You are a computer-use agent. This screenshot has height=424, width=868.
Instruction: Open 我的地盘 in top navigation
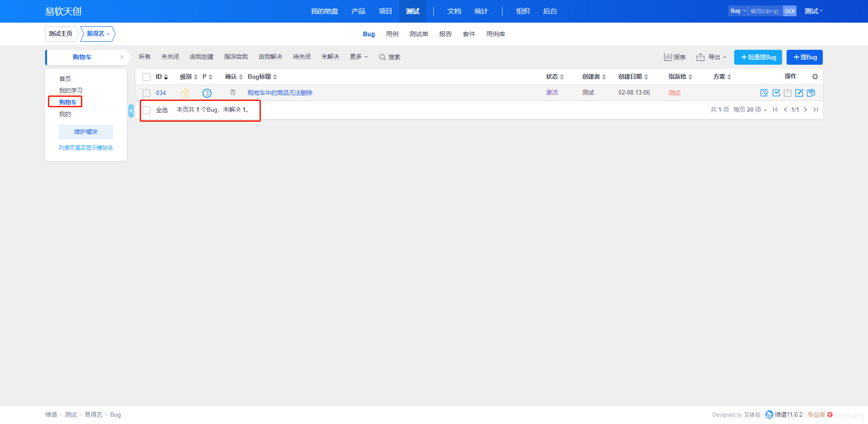pyautogui.click(x=325, y=11)
